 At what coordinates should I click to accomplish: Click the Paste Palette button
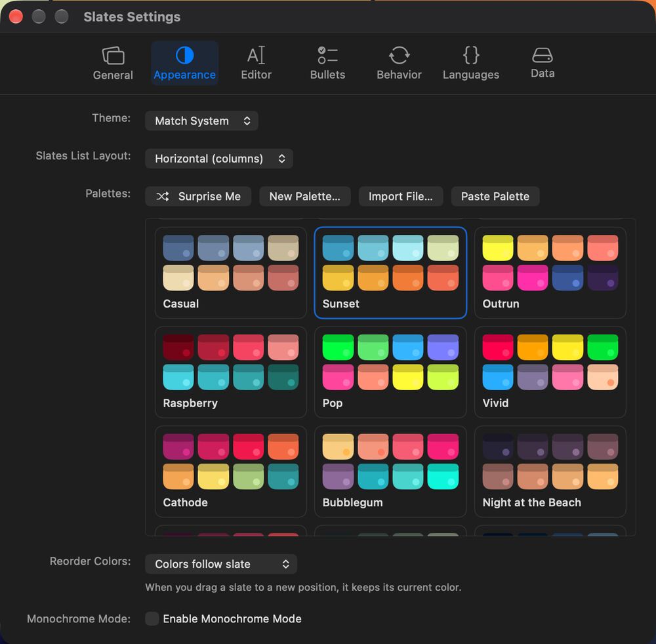[x=495, y=196]
